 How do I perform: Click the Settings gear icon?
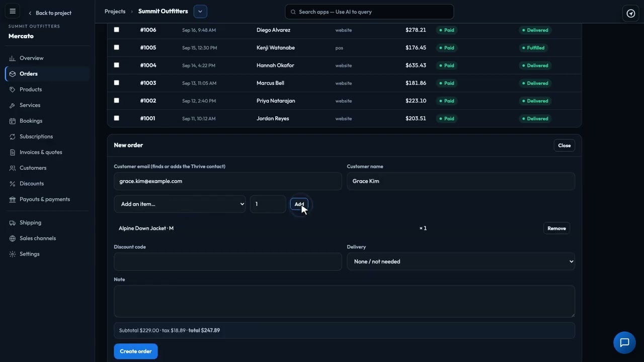click(13, 254)
